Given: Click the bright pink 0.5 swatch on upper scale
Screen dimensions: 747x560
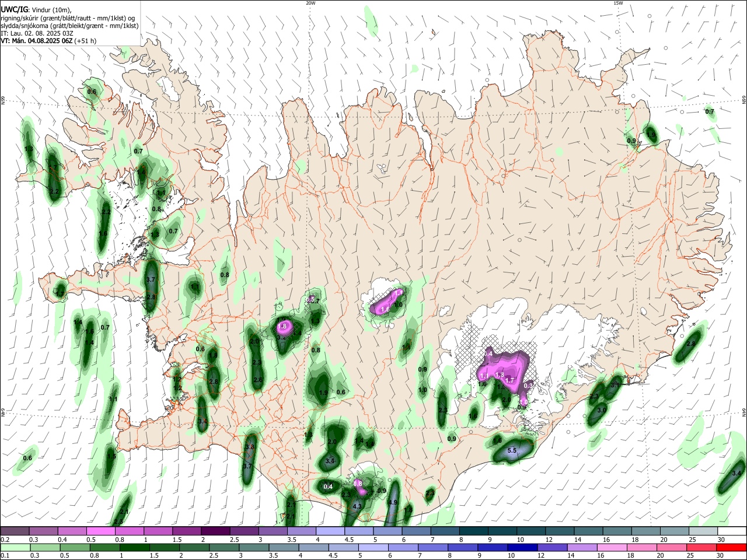Looking at the screenshot, I should (x=100, y=531).
